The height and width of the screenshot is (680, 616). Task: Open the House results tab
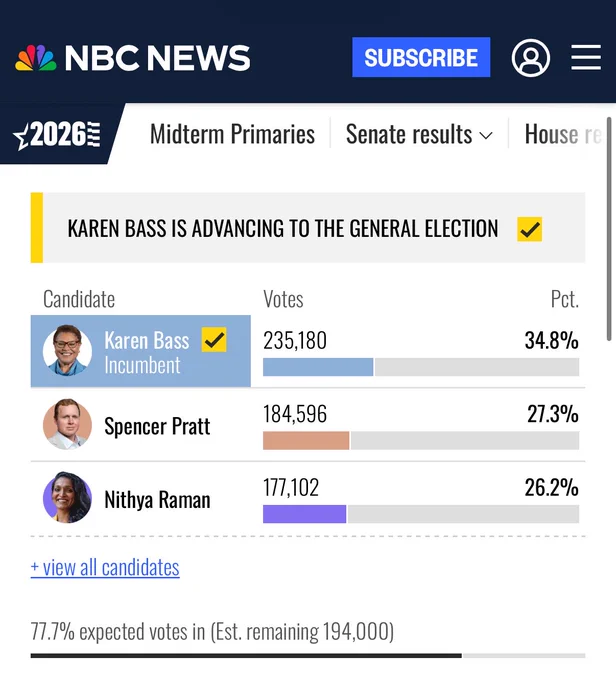[563, 134]
